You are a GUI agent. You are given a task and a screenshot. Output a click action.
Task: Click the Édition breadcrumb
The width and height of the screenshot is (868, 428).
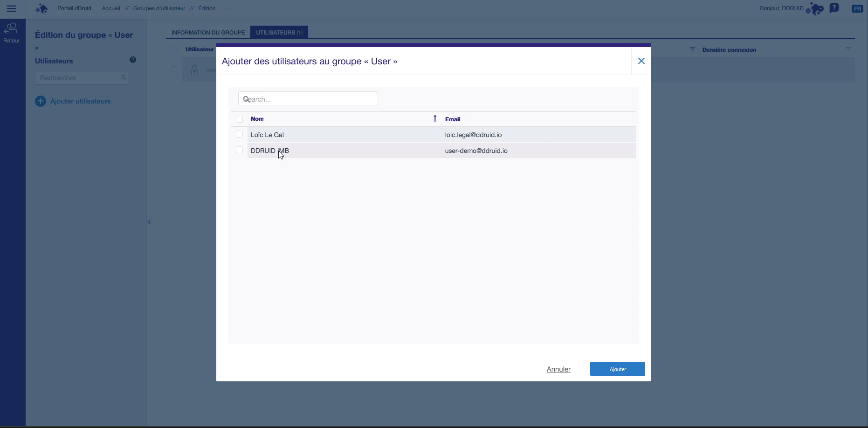tap(207, 8)
